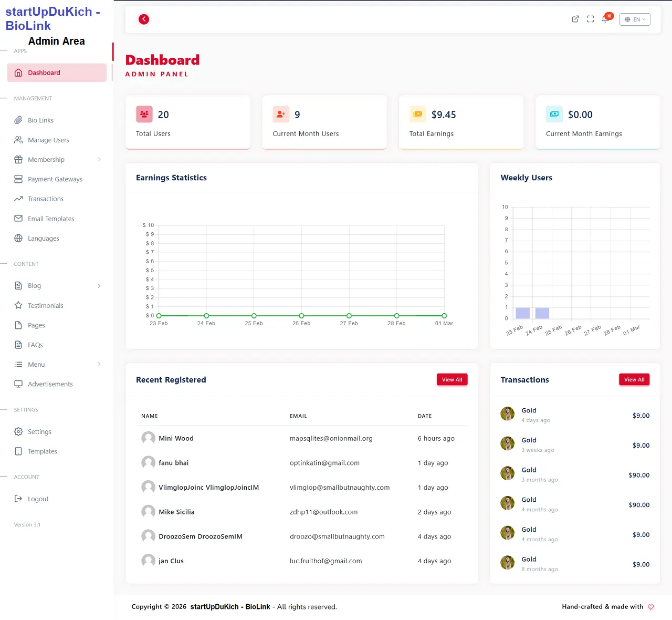Enter fullscreen mode via the topbar icon
The width and height of the screenshot is (672, 620).
590,18
